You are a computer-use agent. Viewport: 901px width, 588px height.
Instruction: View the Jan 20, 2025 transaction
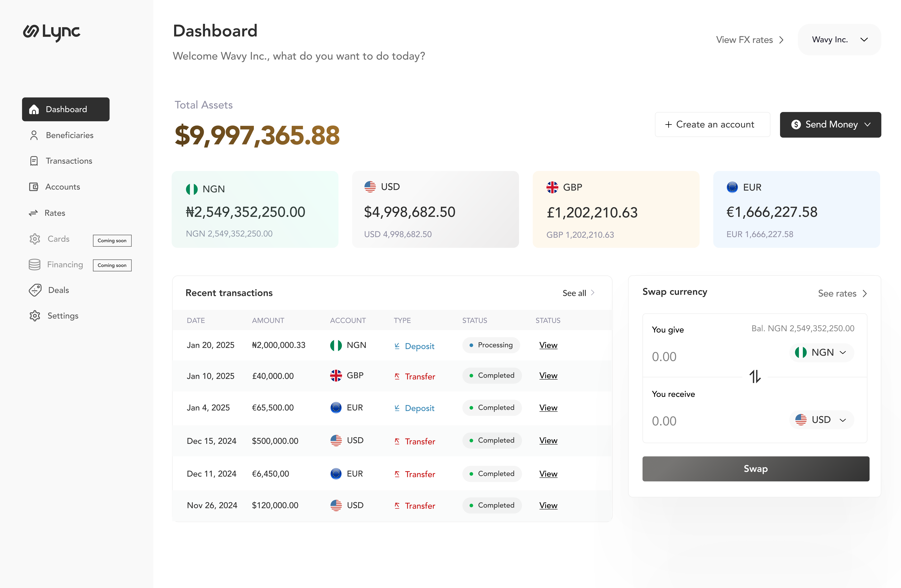point(548,345)
